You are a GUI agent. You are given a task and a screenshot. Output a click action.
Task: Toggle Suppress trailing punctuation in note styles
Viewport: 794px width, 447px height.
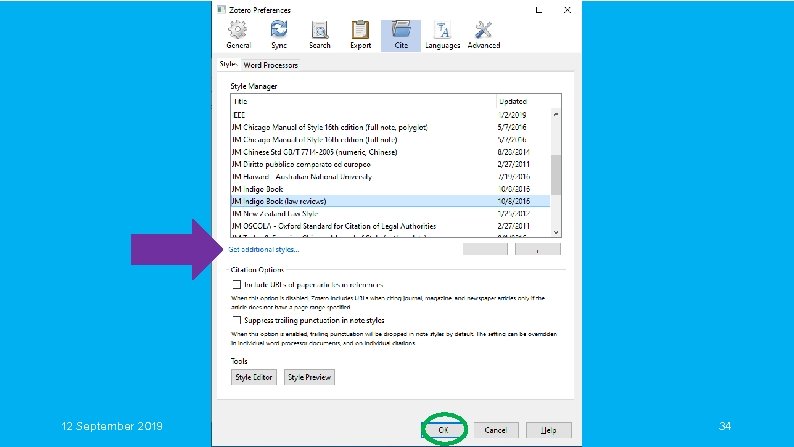click(236, 320)
